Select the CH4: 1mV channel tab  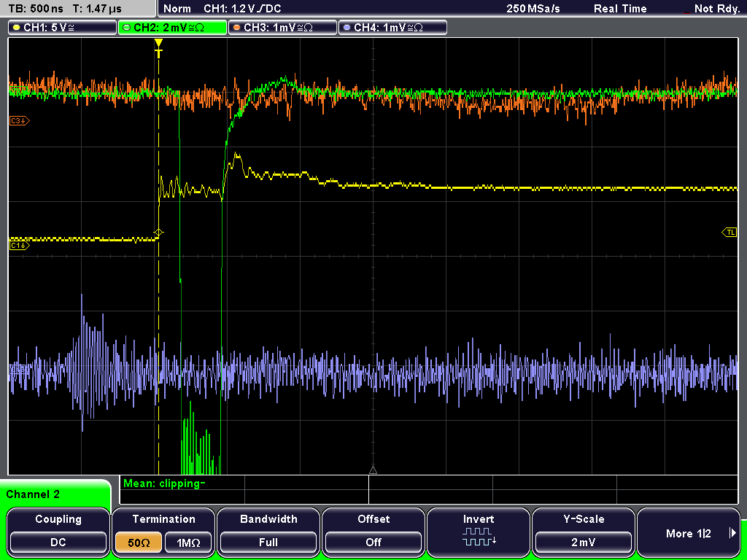(x=392, y=28)
